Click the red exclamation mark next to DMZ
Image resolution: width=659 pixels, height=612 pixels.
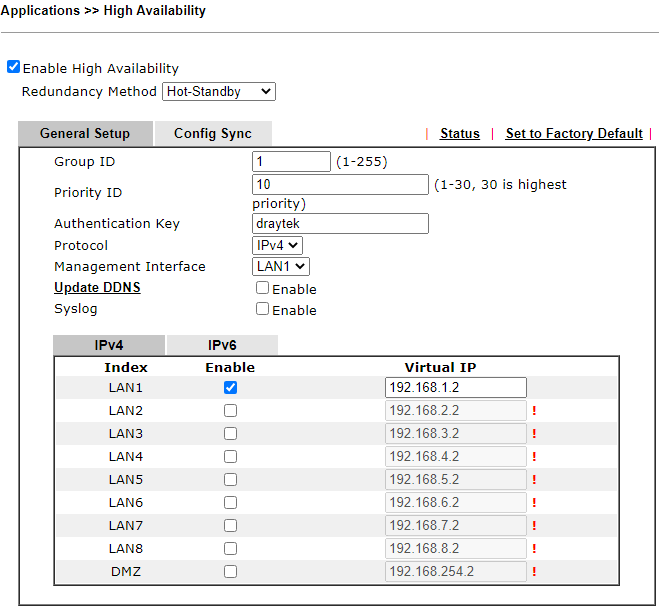click(534, 572)
